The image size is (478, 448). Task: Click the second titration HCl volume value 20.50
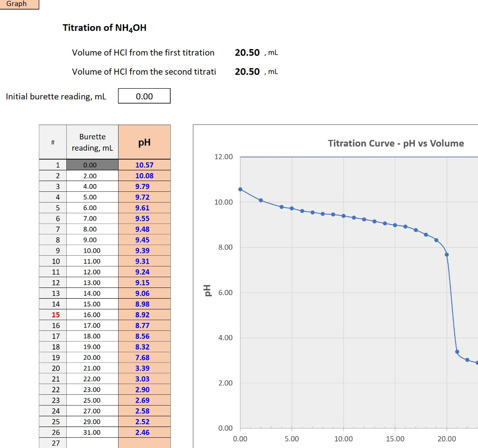point(246,71)
